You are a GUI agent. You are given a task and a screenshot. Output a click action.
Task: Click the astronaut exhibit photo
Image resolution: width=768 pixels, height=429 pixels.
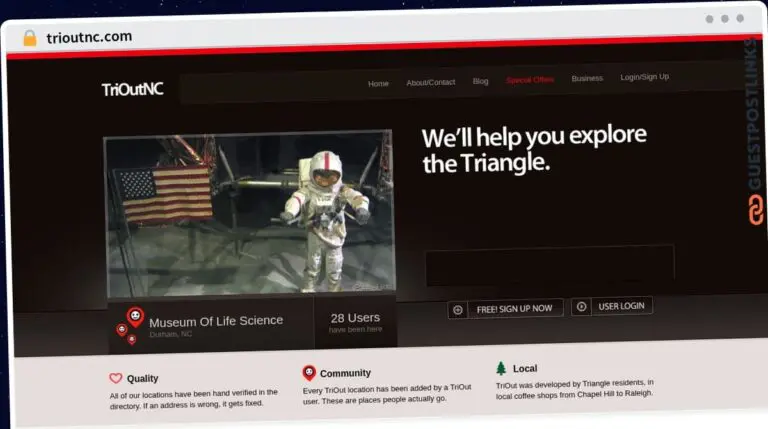point(249,214)
